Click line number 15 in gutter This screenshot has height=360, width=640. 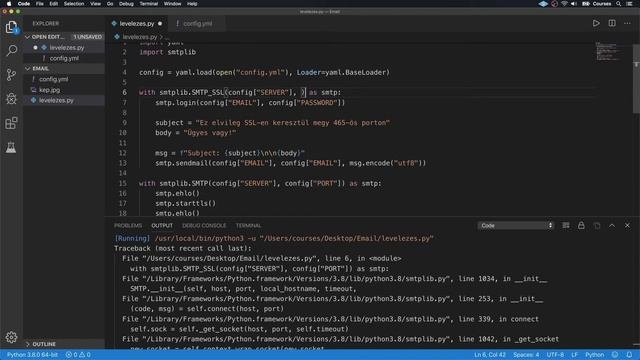pyautogui.click(x=122, y=183)
